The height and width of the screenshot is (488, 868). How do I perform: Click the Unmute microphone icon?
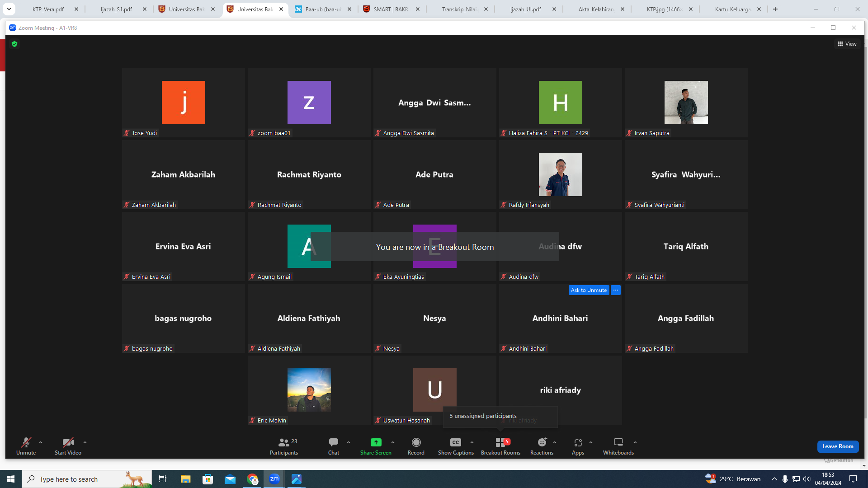pos(26,442)
